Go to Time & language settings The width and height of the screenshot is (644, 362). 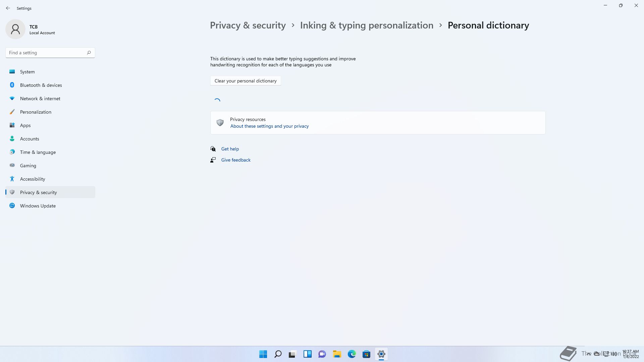tap(38, 152)
